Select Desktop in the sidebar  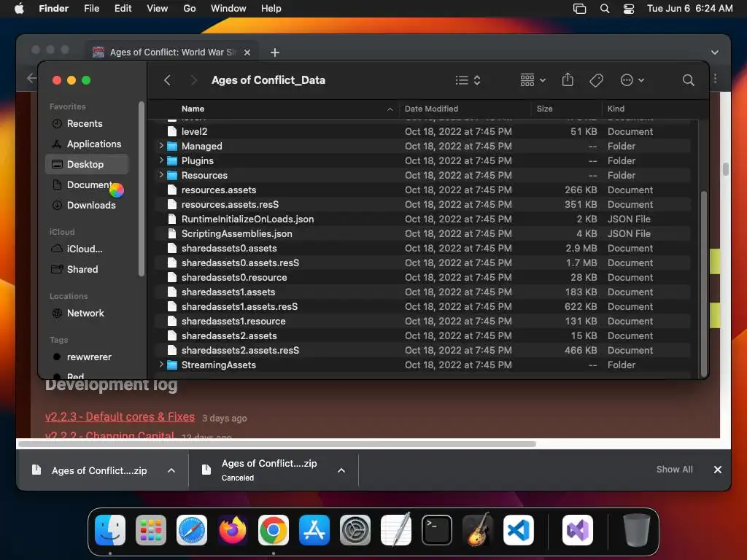88,164
